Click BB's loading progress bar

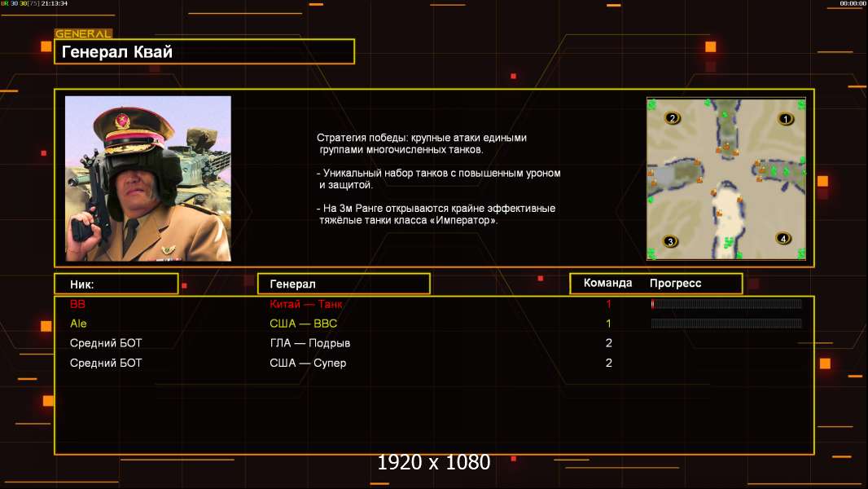(x=726, y=303)
